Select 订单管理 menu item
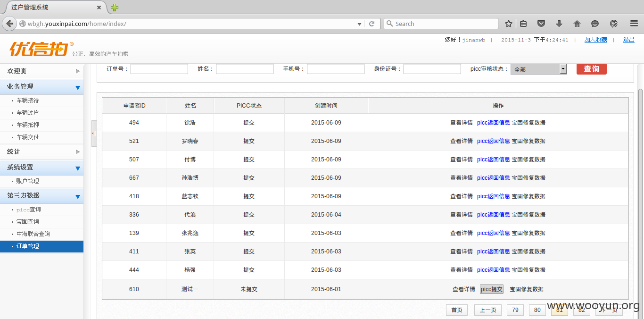The height and width of the screenshot is (319, 644). coord(41,246)
